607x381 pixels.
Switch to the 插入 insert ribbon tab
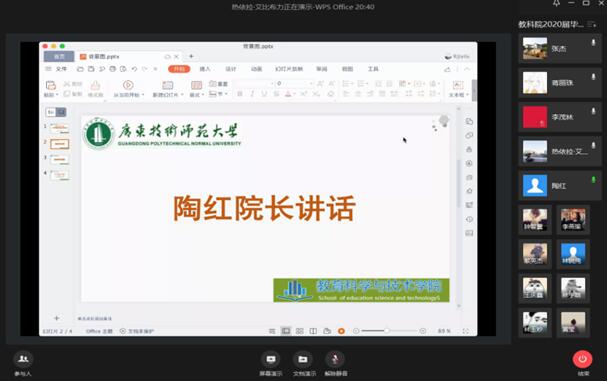205,69
